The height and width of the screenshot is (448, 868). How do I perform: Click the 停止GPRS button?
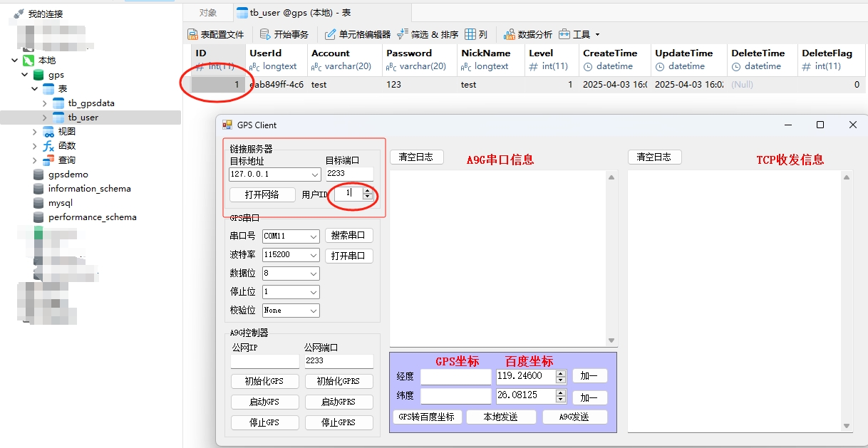coord(339,422)
